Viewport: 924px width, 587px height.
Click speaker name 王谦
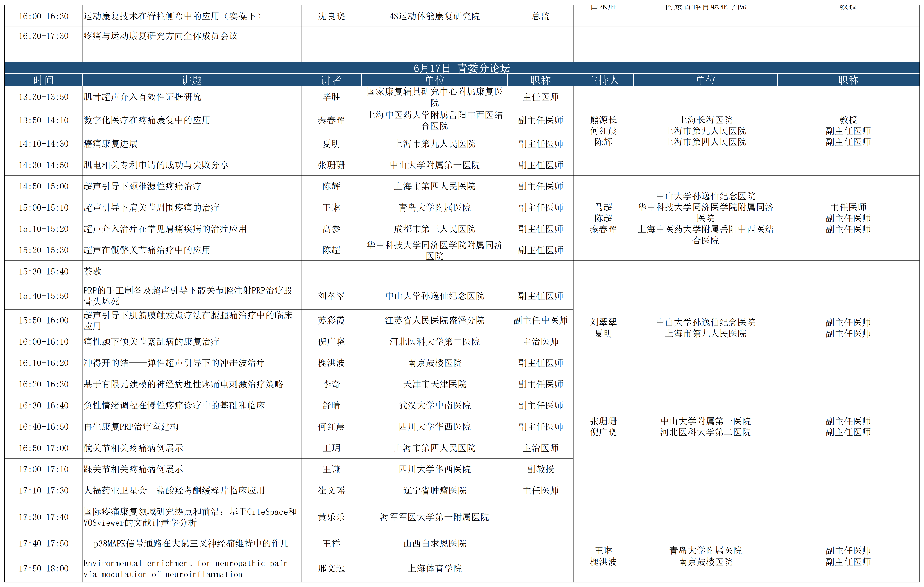[x=331, y=469]
